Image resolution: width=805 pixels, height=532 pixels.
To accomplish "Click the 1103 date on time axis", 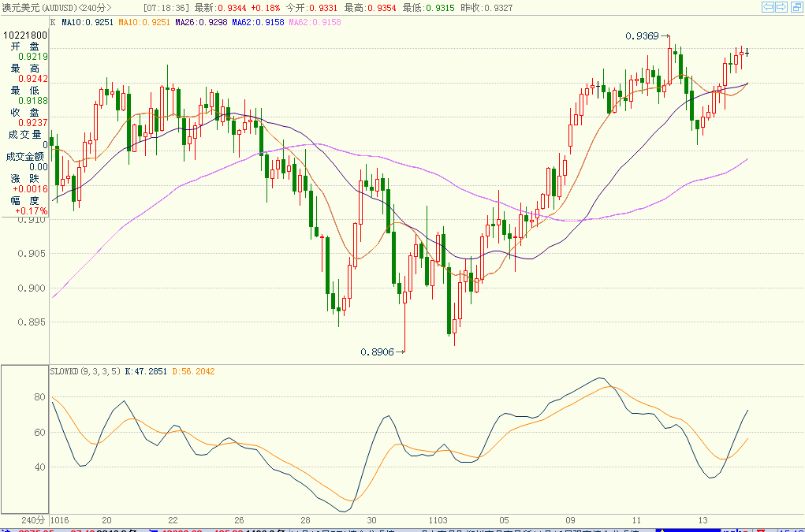I will [x=438, y=520].
